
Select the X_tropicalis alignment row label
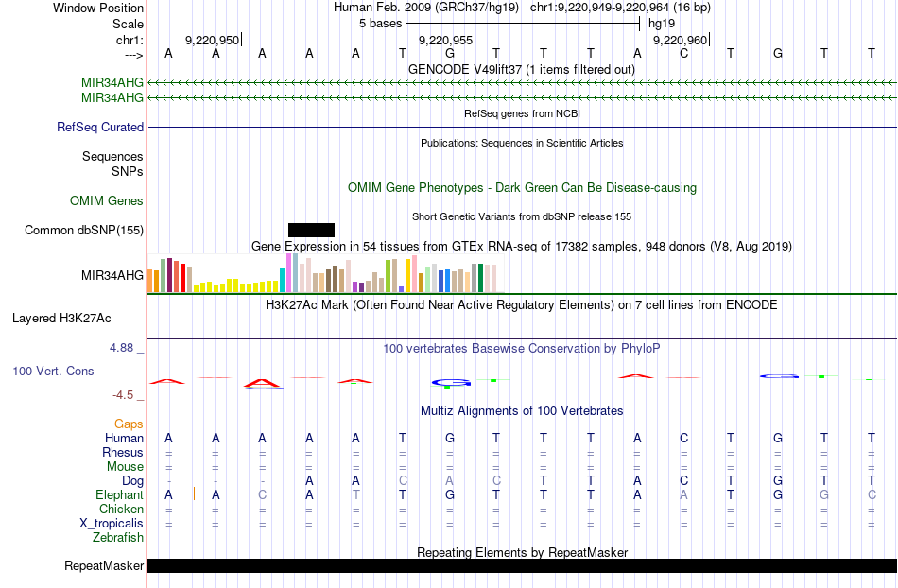coord(112,524)
